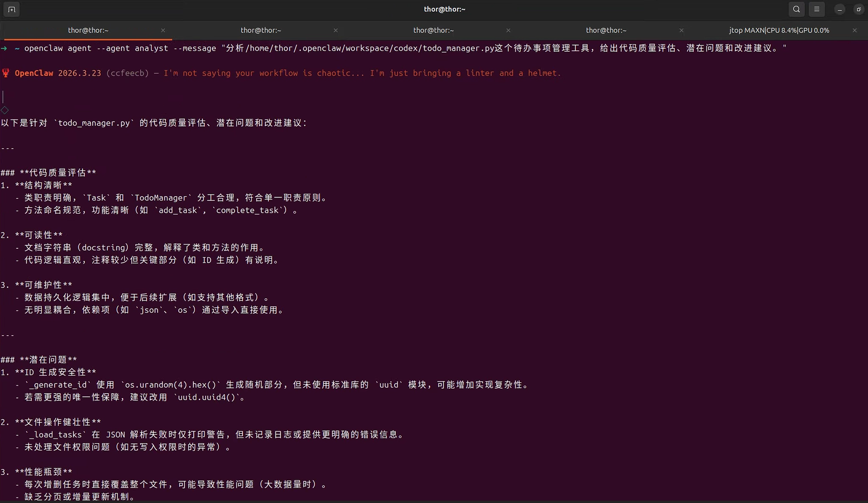Viewport: 868px width, 503px height.
Task: Close the fourth thor@thor:~ tab
Action: click(681, 31)
